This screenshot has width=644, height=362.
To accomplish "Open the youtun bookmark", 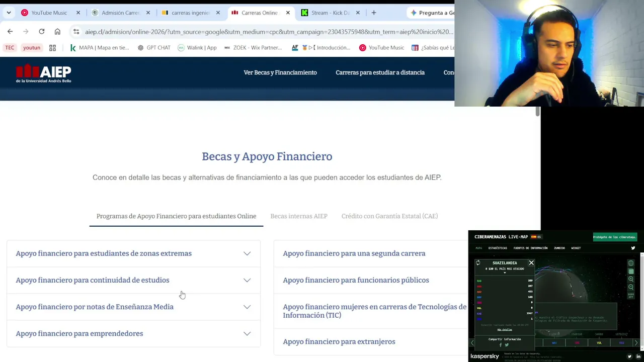I will [32, 48].
